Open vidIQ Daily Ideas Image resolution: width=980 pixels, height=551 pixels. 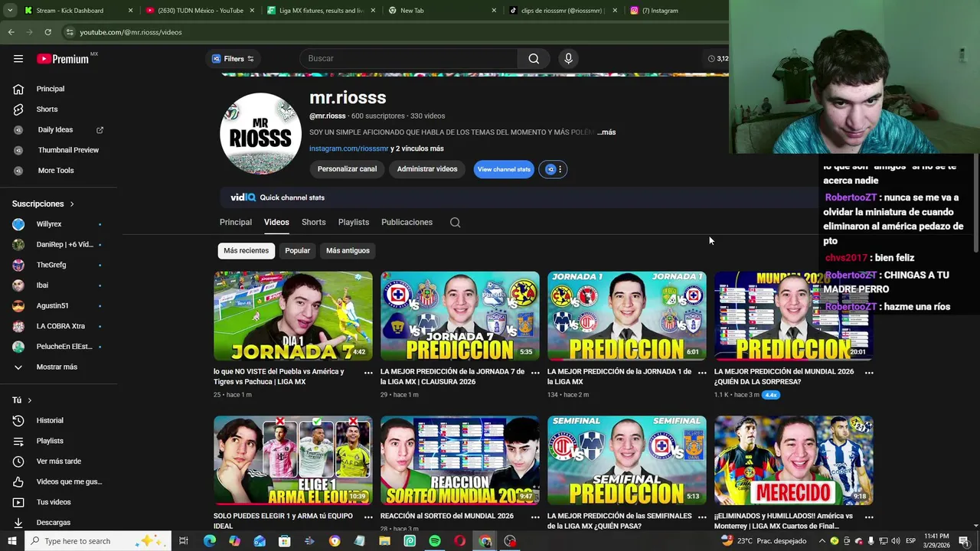(55, 130)
